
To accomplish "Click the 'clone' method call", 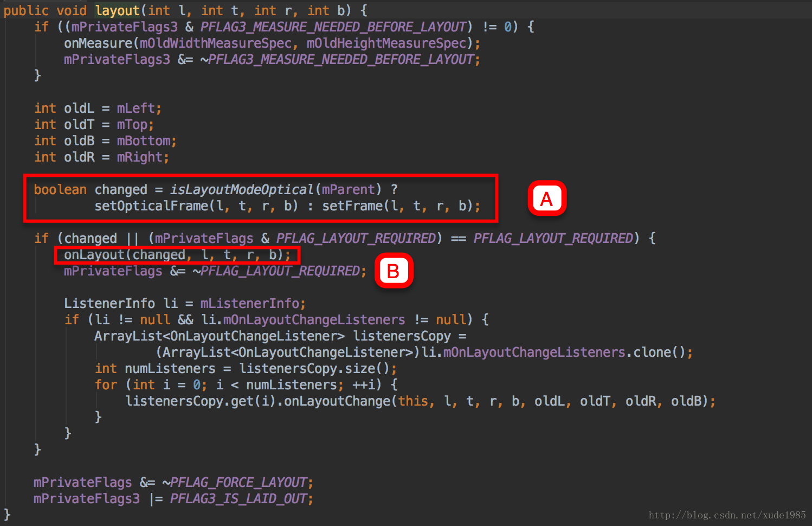I will 653,352.
